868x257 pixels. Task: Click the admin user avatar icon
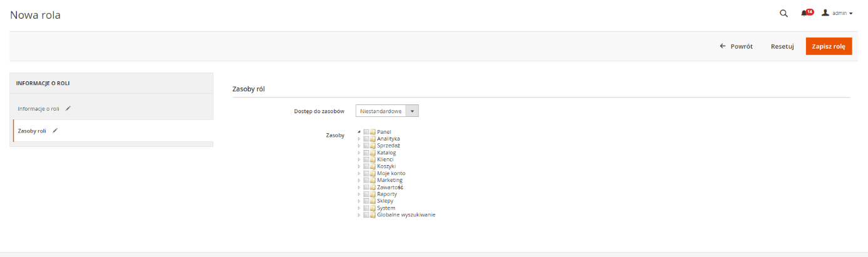(825, 13)
